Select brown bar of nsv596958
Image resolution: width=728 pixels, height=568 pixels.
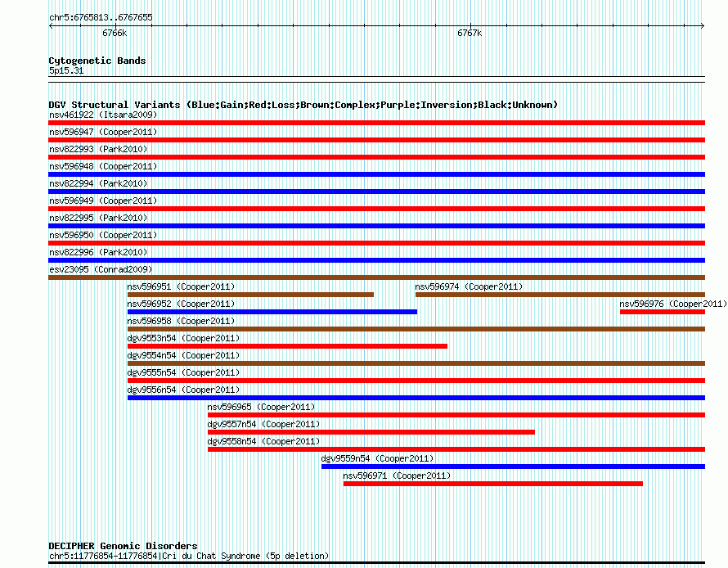point(416,329)
